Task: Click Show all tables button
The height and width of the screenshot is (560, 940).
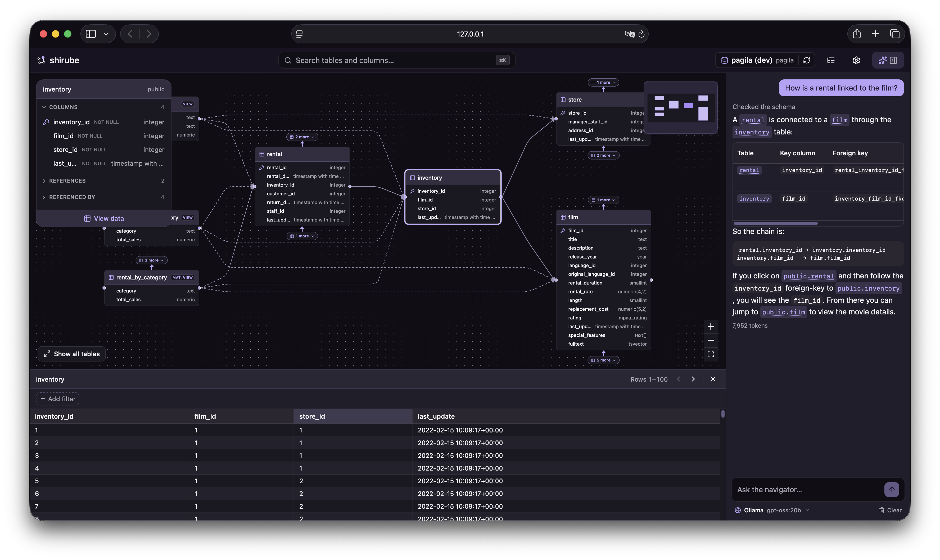Action: click(x=72, y=354)
